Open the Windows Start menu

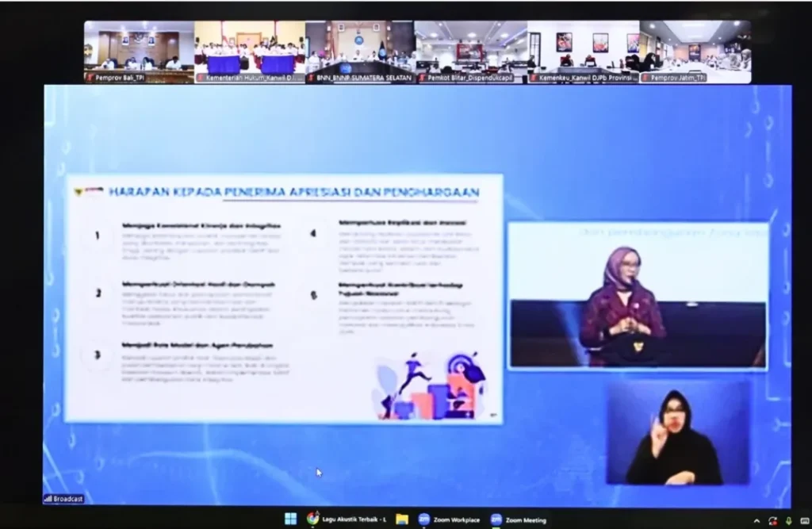(x=290, y=519)
